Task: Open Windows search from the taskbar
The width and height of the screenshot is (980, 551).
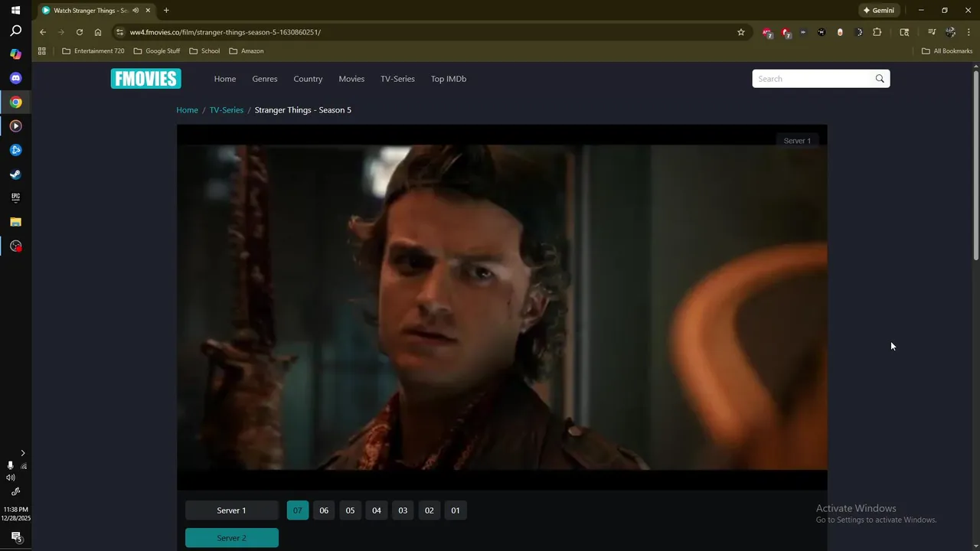Action: pos(15,31)
